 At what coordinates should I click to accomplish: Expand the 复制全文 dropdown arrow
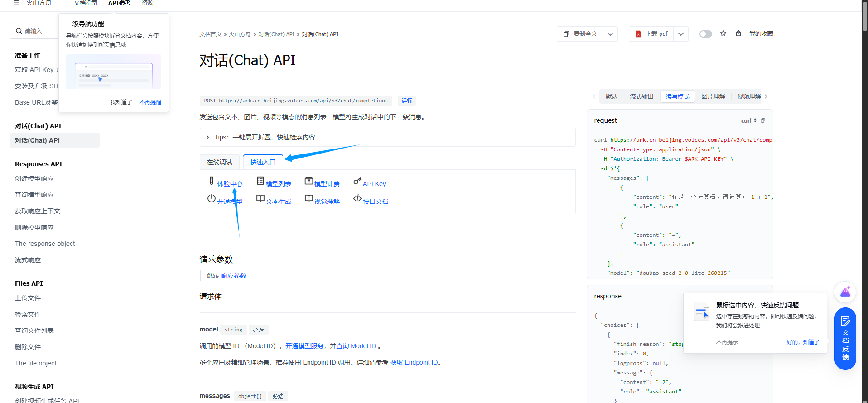(610, 34)
